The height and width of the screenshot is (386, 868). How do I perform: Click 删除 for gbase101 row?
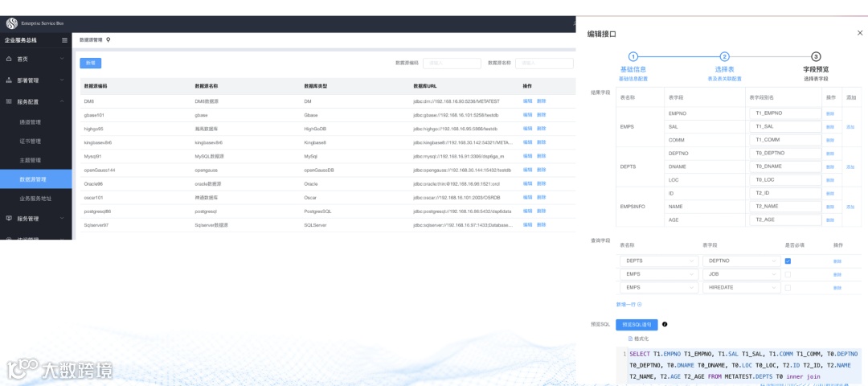542,115
